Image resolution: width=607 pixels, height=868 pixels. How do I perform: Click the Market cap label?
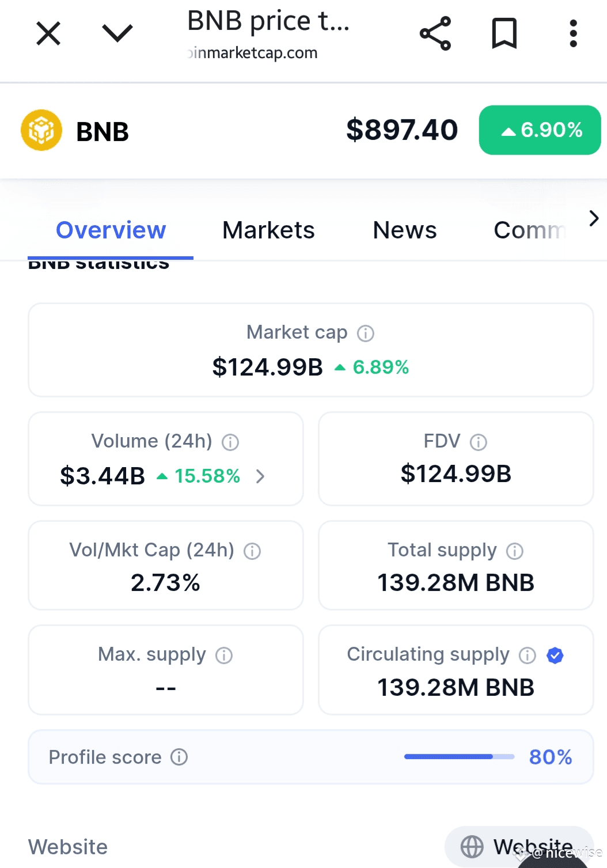tap(297, 332)
